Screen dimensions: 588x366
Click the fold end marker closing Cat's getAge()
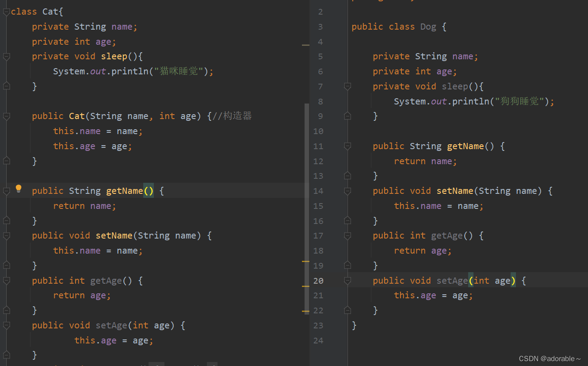(x=6, y=310)
